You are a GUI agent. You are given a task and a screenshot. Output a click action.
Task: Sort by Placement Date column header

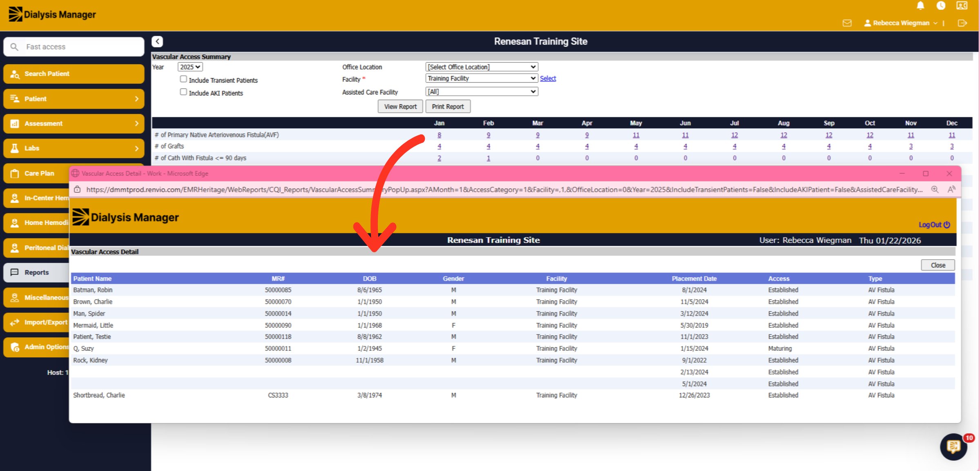click(694, 279)
